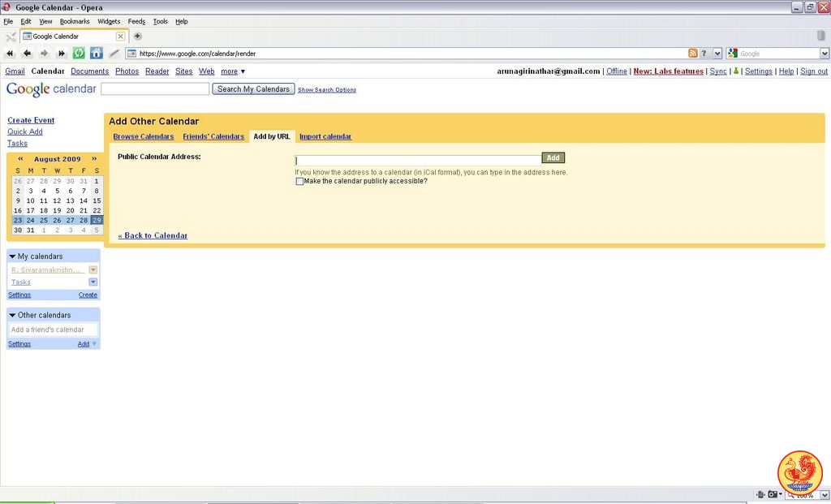This screenshot has height=504, width=831.
Task: Select August 29 in mini calendar
Action: pyautogui.click(x=97, y=220)
